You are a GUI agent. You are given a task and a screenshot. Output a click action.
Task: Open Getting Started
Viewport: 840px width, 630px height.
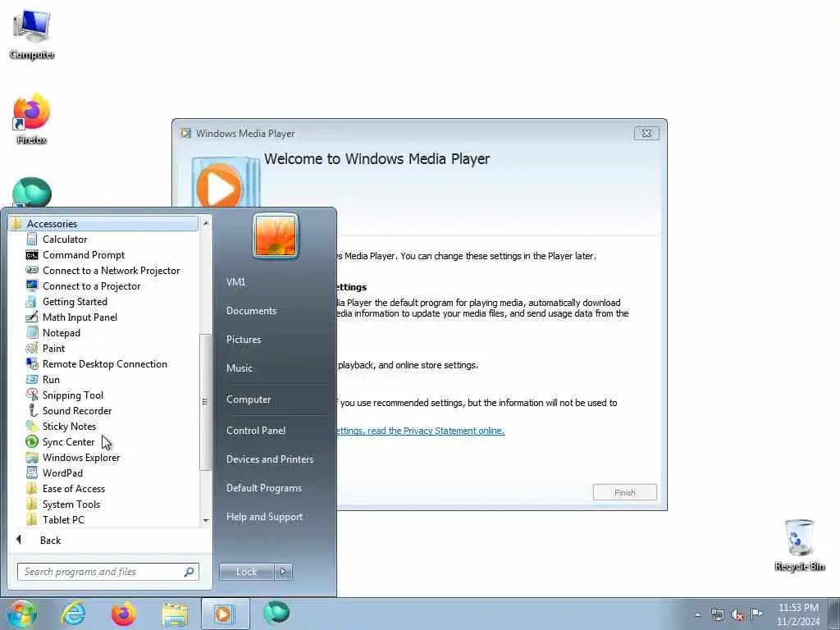point(75,302)
